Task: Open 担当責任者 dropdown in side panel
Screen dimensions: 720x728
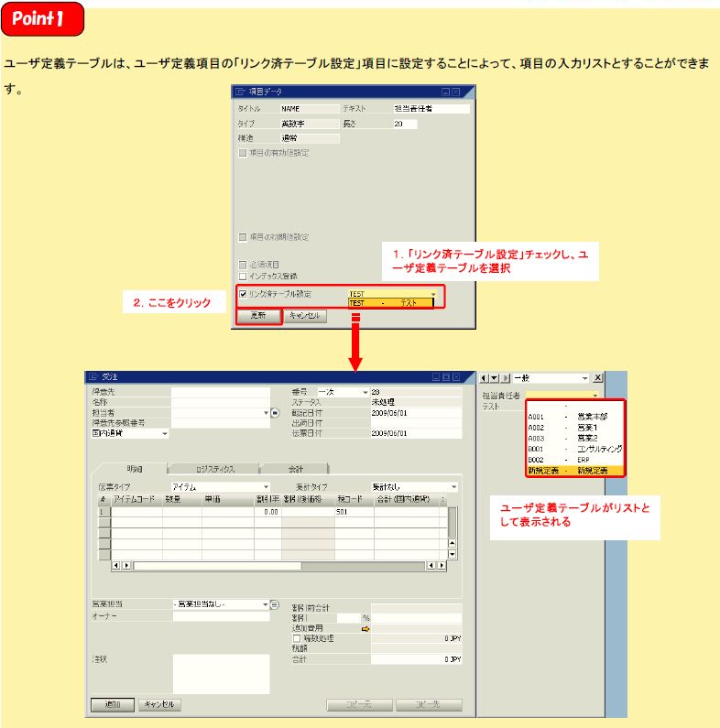Action: (595, 395)
